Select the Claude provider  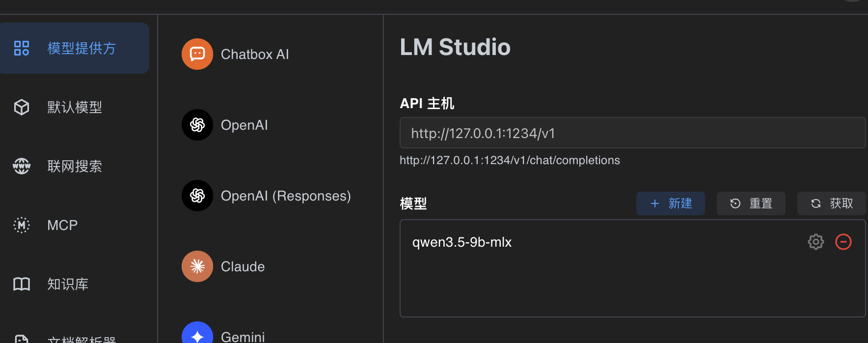pos(270,266)
